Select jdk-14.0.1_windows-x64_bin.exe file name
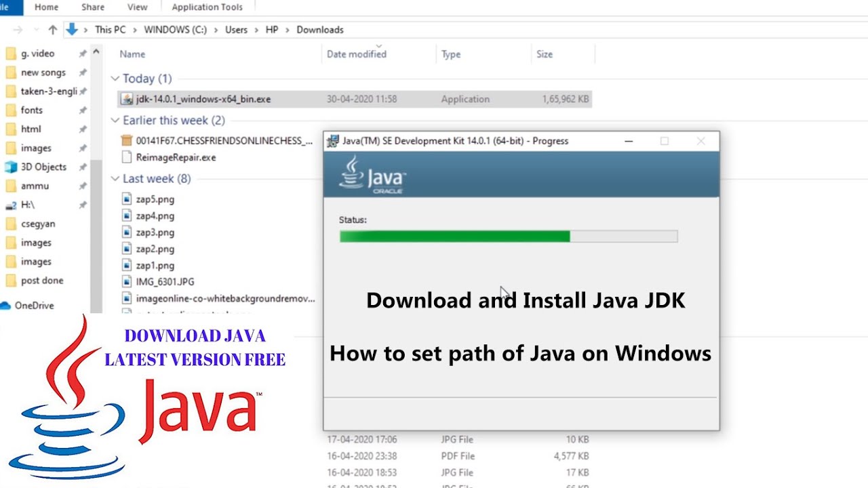 (x=203, y=99)
